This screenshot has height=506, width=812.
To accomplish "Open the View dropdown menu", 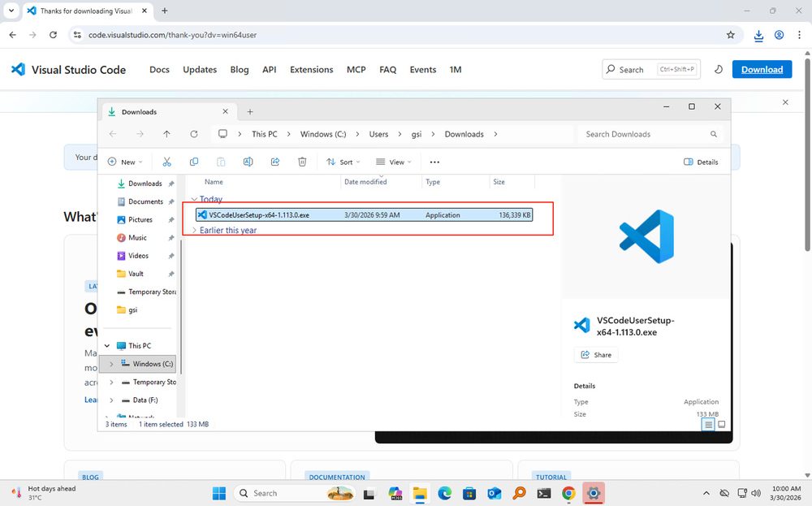I will pos(393,162).
